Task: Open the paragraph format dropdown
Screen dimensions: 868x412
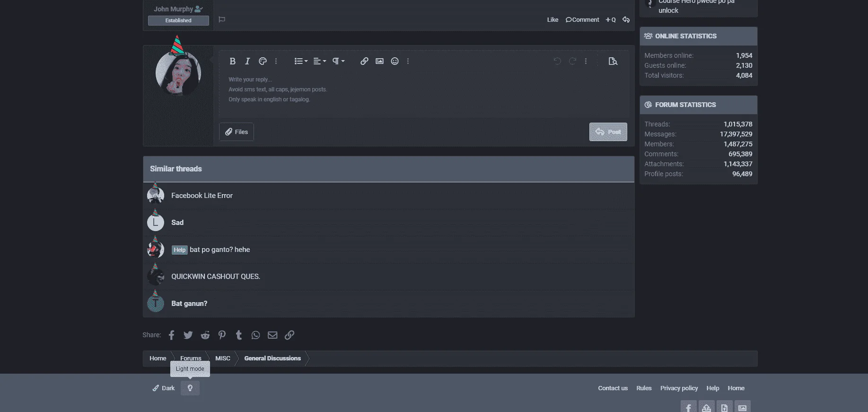Action: point(338,61)
